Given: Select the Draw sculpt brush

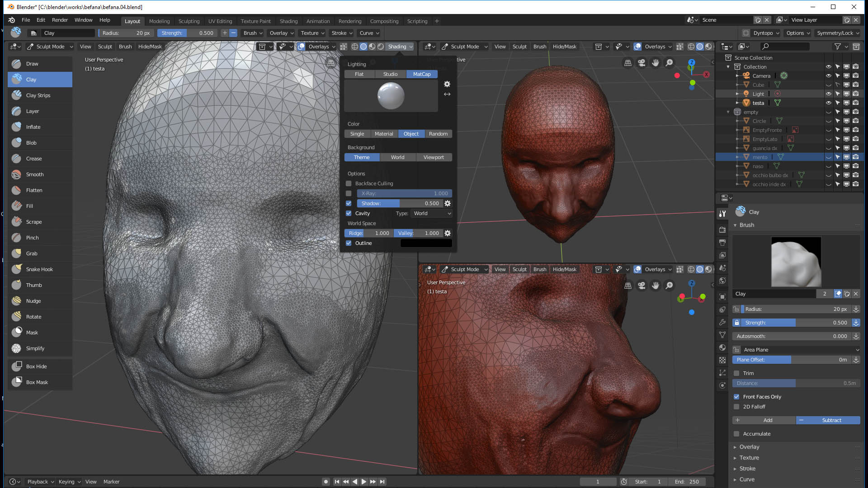Looking at the screenshot, I should (x=40, y=64).
